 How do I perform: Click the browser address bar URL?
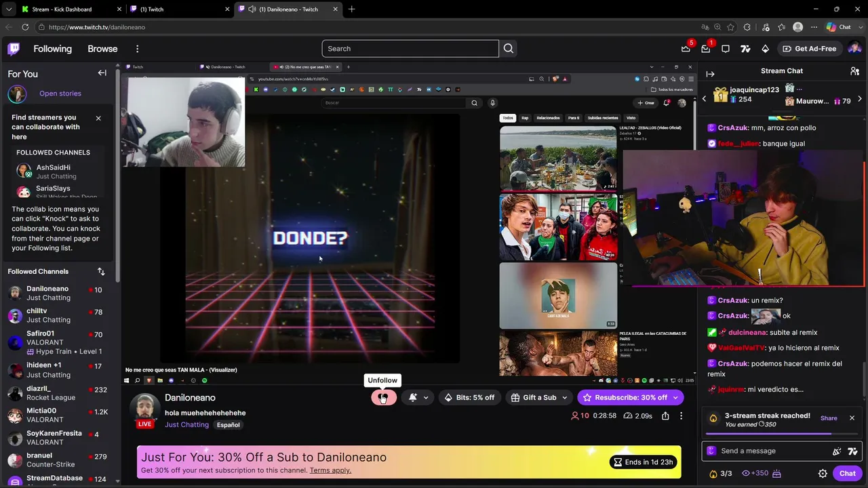97,27
